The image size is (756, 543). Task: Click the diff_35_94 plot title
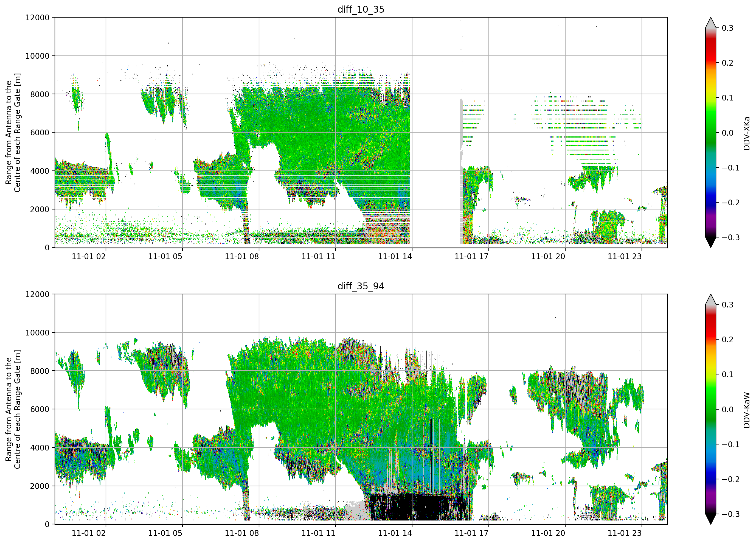[361, 286]
